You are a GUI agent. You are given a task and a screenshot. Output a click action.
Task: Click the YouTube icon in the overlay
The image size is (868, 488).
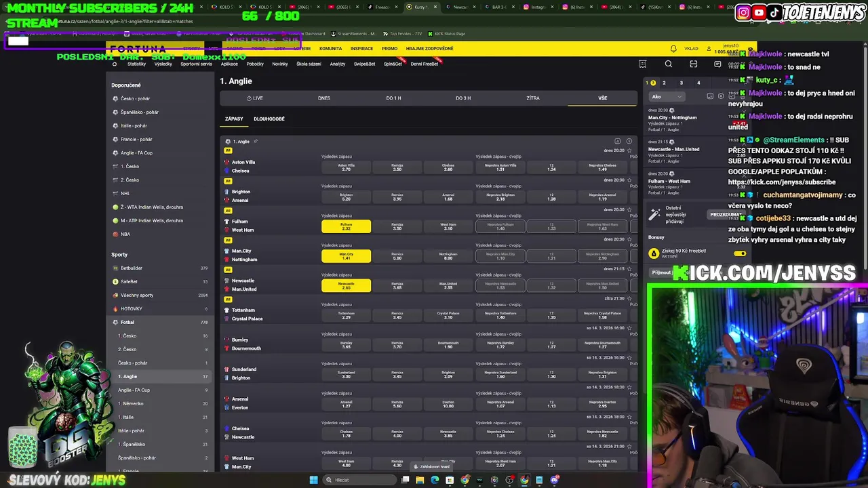click(759, 12)
